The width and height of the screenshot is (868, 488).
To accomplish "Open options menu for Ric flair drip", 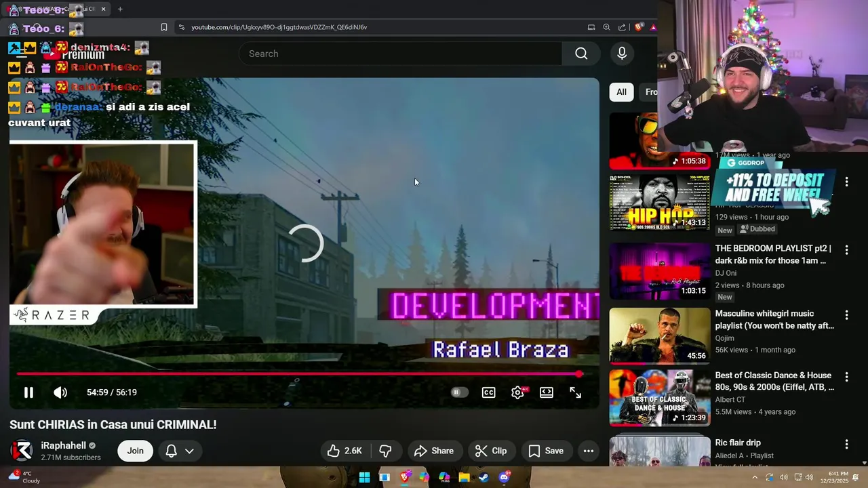I will (846, 444).
